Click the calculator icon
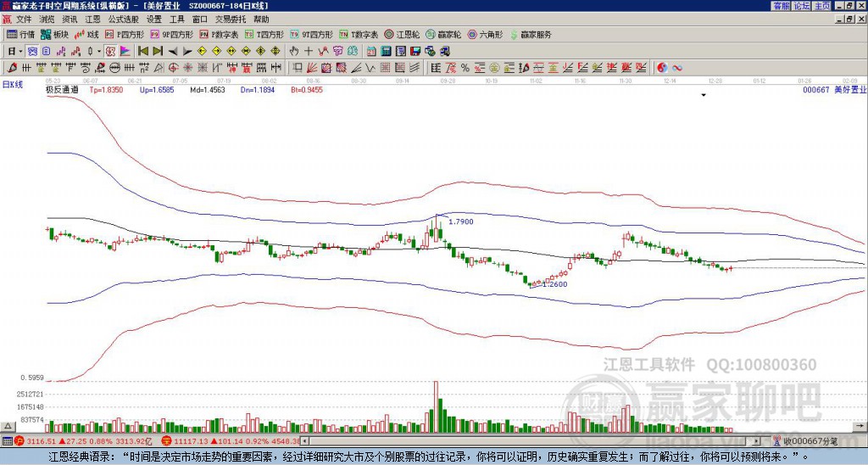Viewport: 868px width, 465px height. click(386, 52)
